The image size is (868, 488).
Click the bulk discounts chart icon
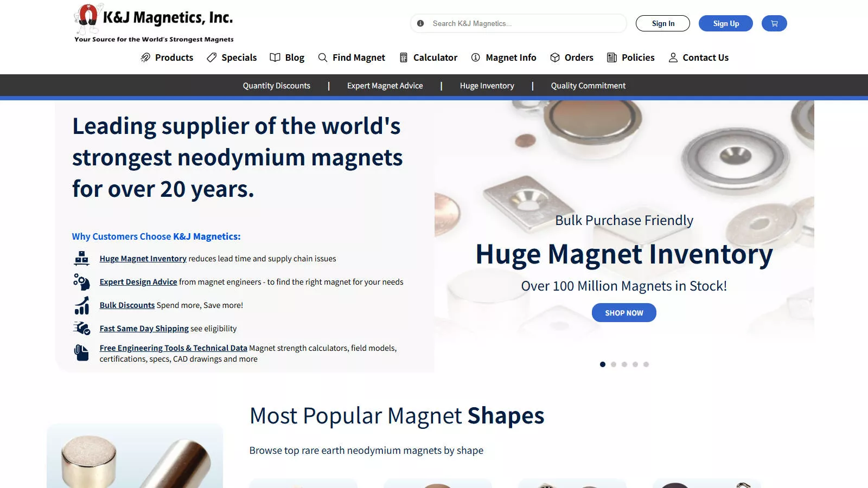(81, 305)
